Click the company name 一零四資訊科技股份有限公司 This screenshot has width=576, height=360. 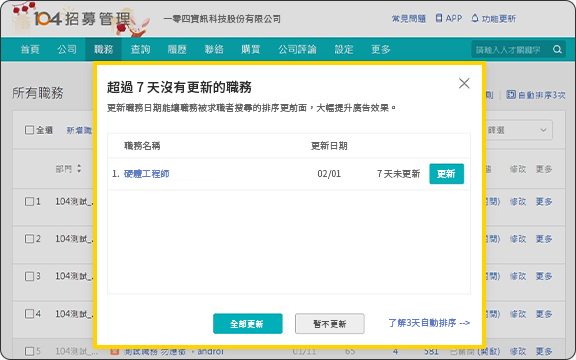(x=222, y=19)
